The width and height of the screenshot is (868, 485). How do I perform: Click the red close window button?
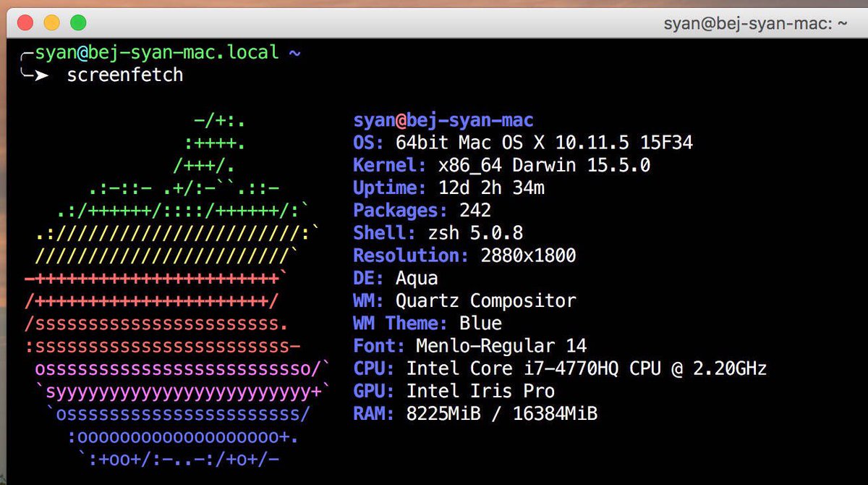[x=25, y=22]
